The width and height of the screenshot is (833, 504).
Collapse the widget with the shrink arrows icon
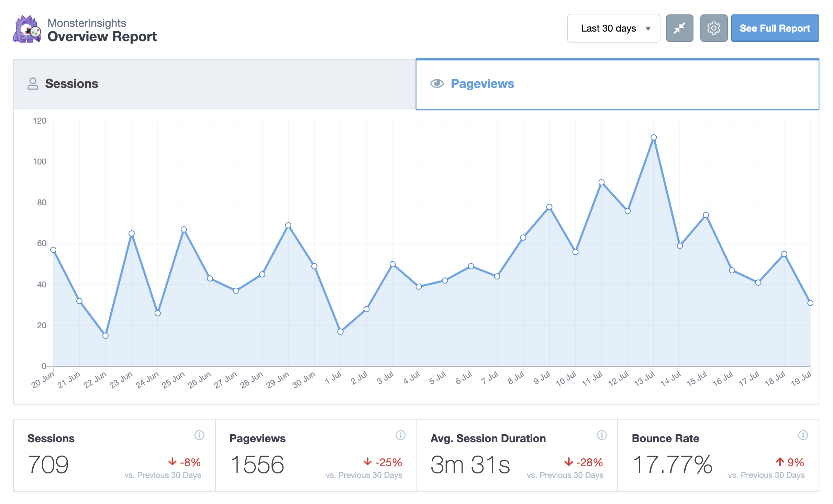[x=679, y=28]
